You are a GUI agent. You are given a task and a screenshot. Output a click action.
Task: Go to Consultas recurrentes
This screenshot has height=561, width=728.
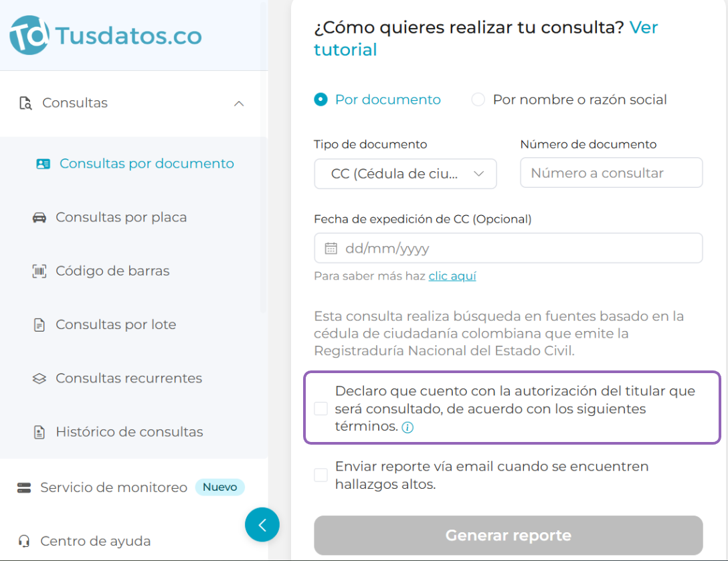click(128, 378)
